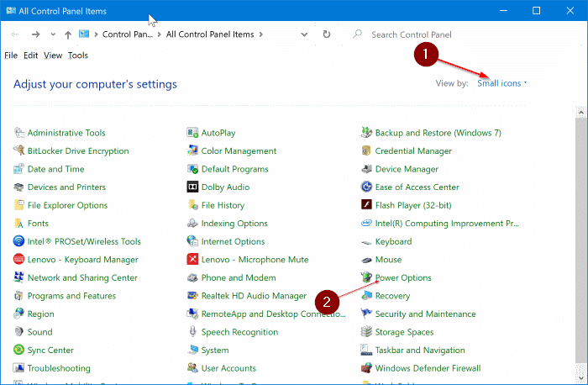Open the File menu
Viewport: 588px width, 385px height.
[11, 55]
